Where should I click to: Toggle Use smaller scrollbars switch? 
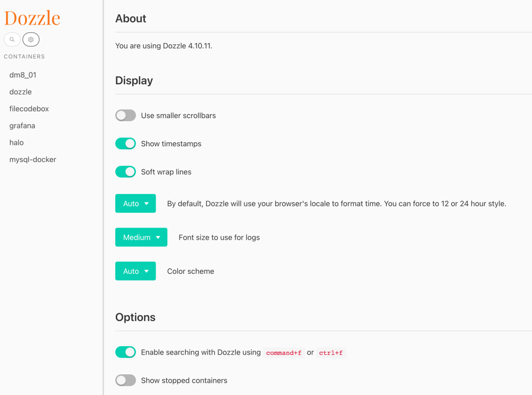pos(126,116)
